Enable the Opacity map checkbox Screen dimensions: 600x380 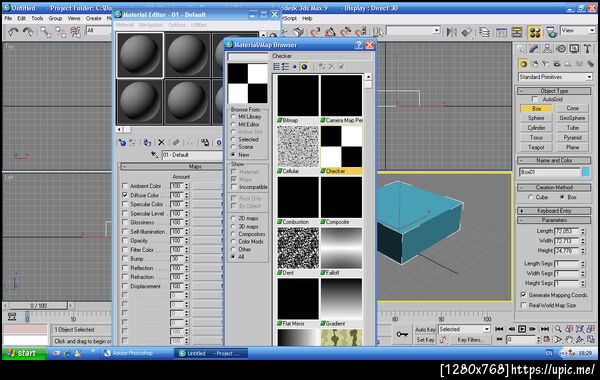[125, 240]
